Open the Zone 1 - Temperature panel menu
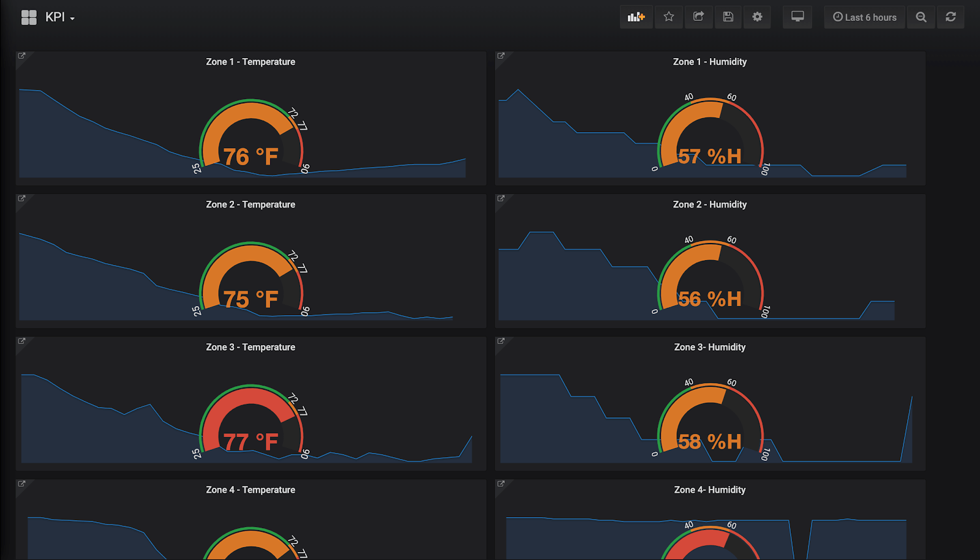 250,61
